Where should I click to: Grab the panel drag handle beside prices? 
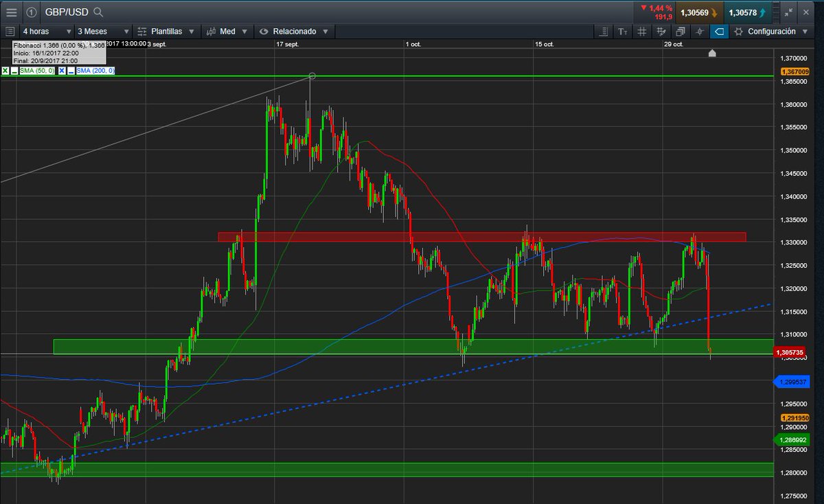[x=777, y=12]
